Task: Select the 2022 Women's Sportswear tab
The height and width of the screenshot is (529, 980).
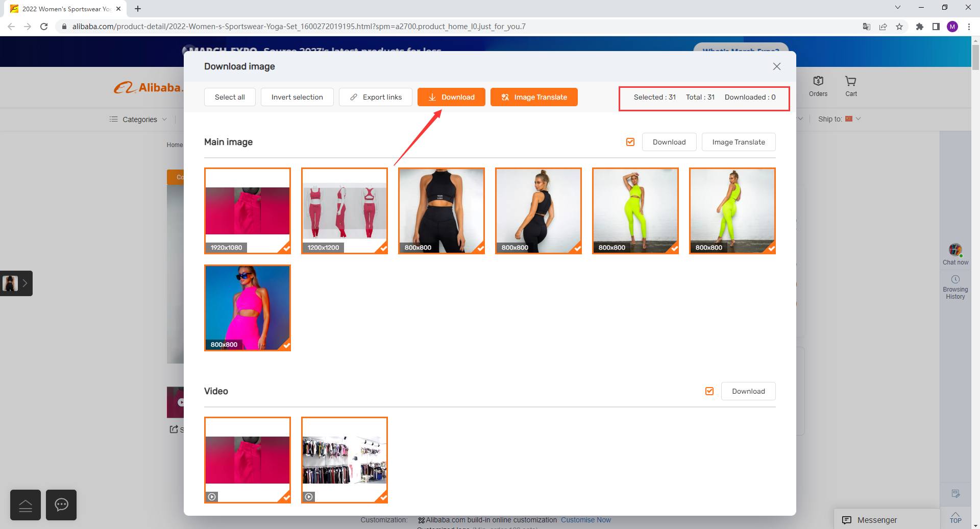Action: [66, 9]
